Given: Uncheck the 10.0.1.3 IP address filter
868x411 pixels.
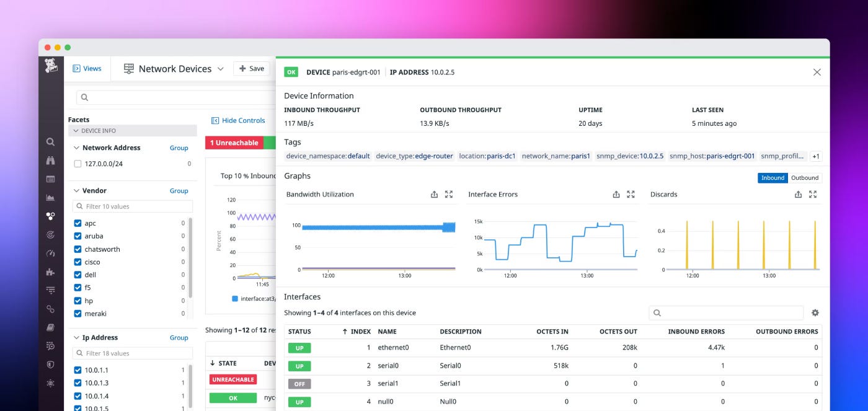Looking at the screenshot, I should point(77,382).
